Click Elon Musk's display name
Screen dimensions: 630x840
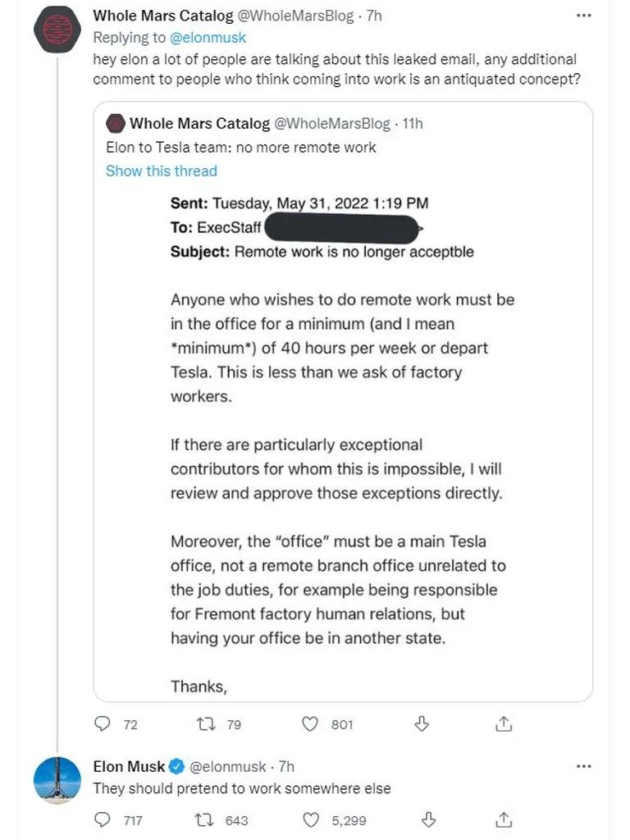coord(129,767)
